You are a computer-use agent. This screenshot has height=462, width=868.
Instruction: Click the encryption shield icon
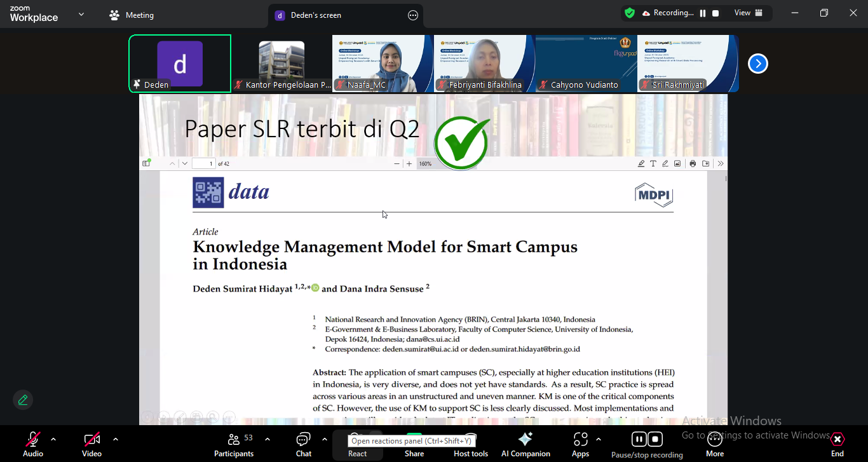point(630,13)
